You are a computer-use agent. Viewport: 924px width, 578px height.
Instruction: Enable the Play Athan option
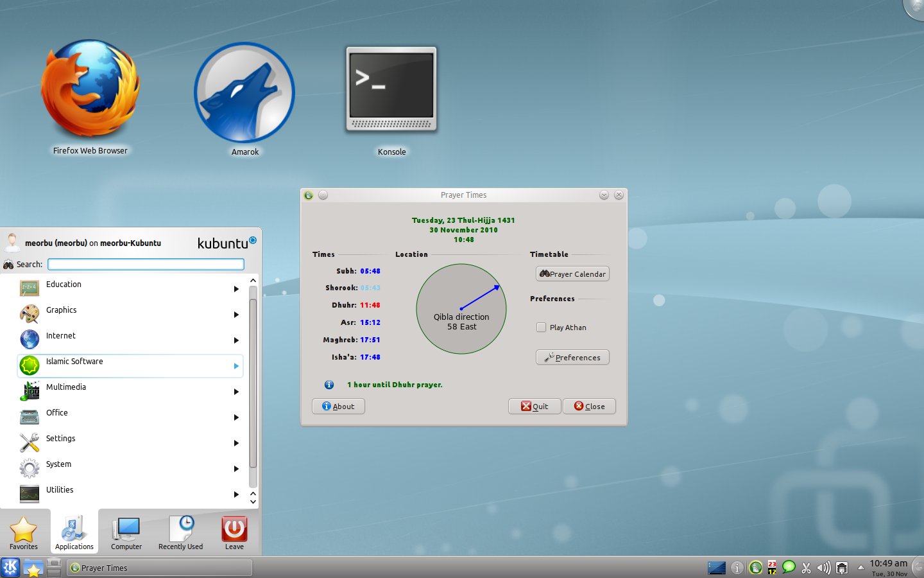(542, 328)
